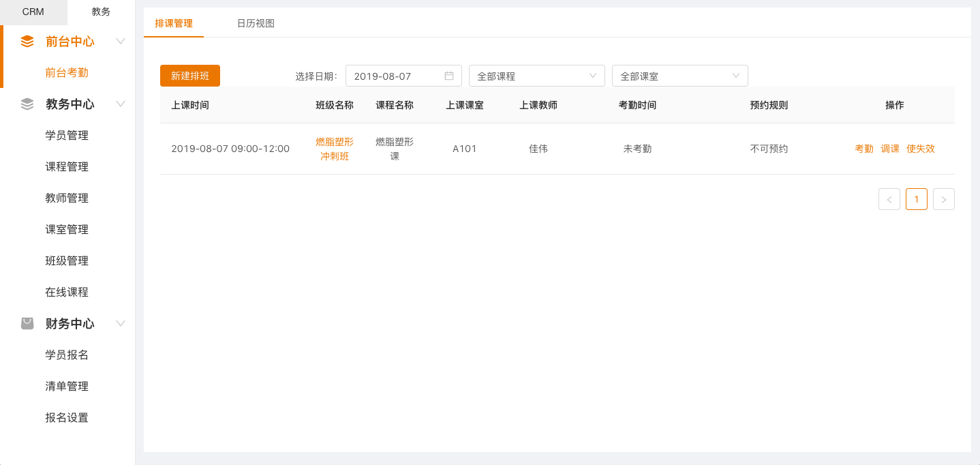
Task: Click the 新建排班 button
Action: 190,76
